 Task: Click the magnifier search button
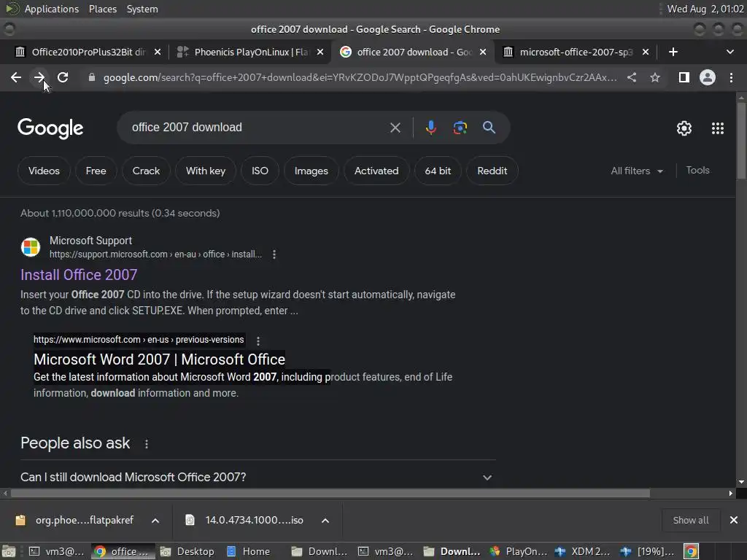click(489, 128)
